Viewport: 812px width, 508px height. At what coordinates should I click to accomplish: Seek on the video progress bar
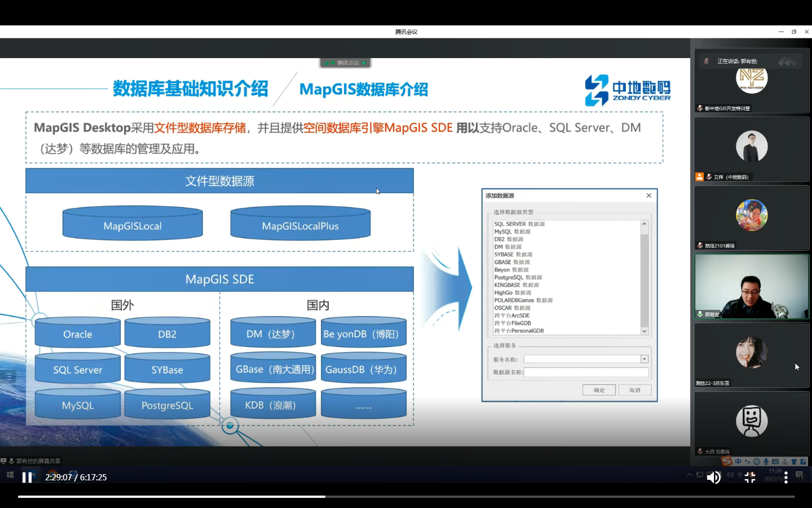406,497
